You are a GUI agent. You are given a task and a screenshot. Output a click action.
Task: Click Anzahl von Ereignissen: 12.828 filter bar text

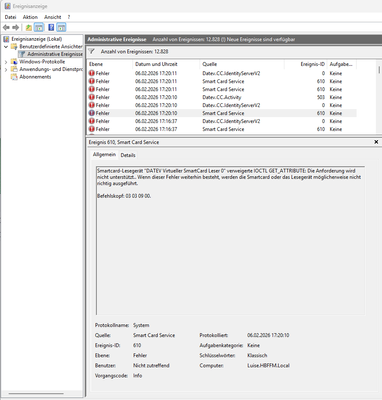[x=134, y=52]
